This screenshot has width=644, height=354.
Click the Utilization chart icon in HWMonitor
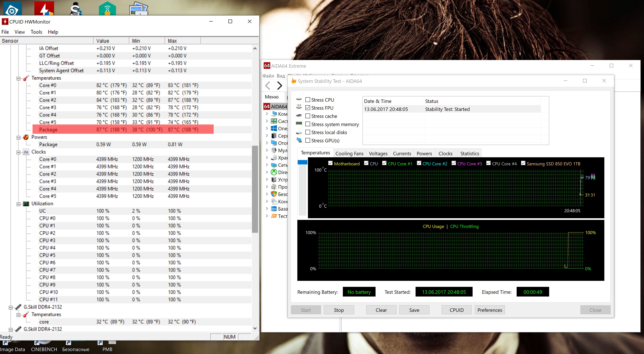tap(26, 204)
